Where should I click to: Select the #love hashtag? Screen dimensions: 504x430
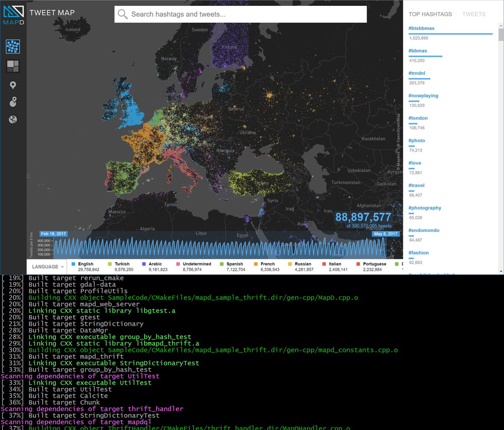coord(415,163)
